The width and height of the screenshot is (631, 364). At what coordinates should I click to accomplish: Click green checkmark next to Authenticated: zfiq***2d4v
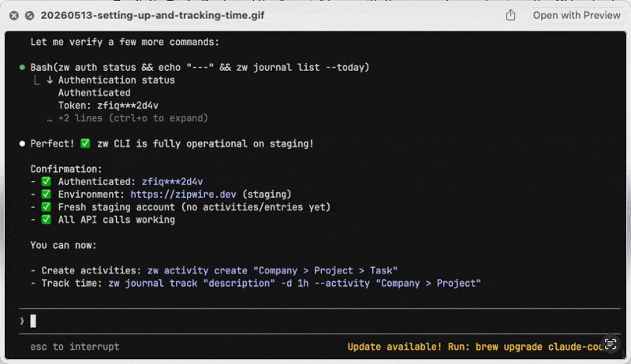click(47, 181)
